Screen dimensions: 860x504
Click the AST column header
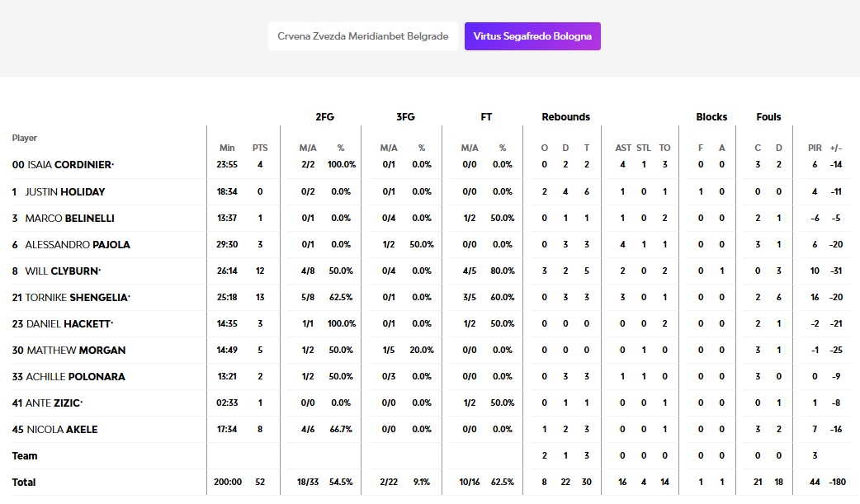(623, 148)
